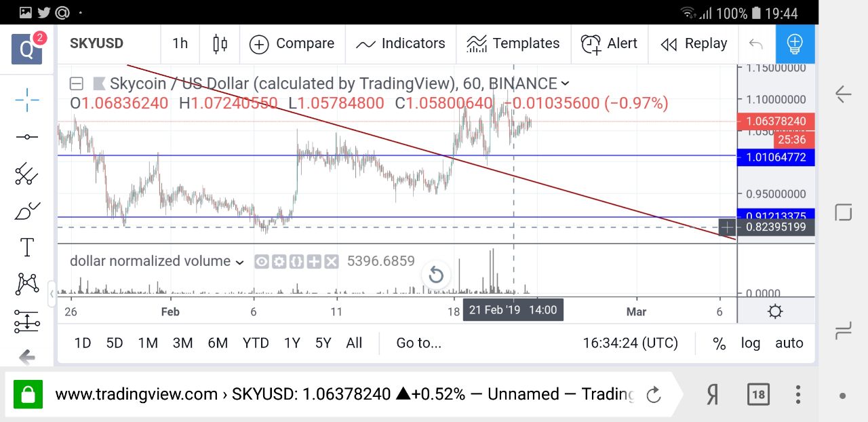Set the range to 6M

tap(218, 343)
